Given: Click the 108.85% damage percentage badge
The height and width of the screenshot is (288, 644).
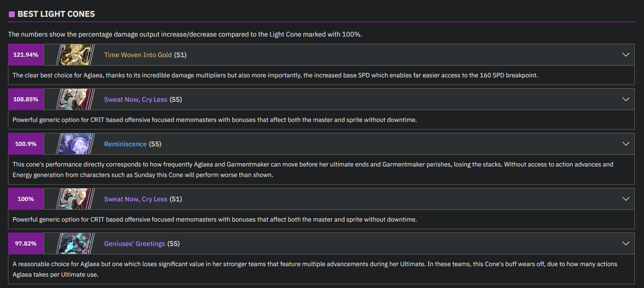Looking at the screenshot, I should point(26,99).
